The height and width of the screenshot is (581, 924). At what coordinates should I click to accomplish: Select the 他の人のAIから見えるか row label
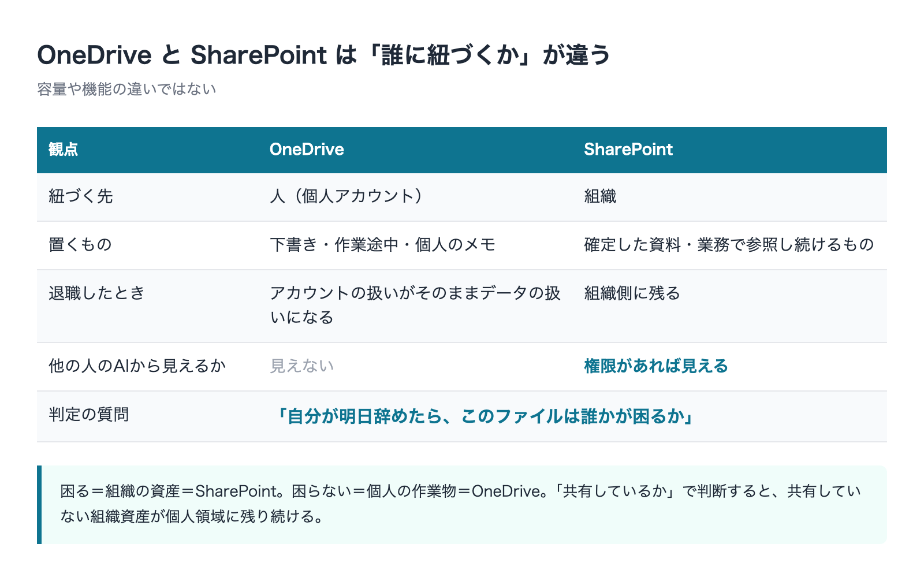click(x=137, y=366)
